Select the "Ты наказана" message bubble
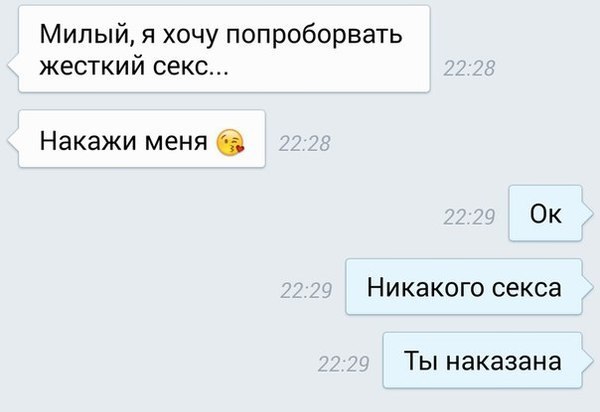 483,360
